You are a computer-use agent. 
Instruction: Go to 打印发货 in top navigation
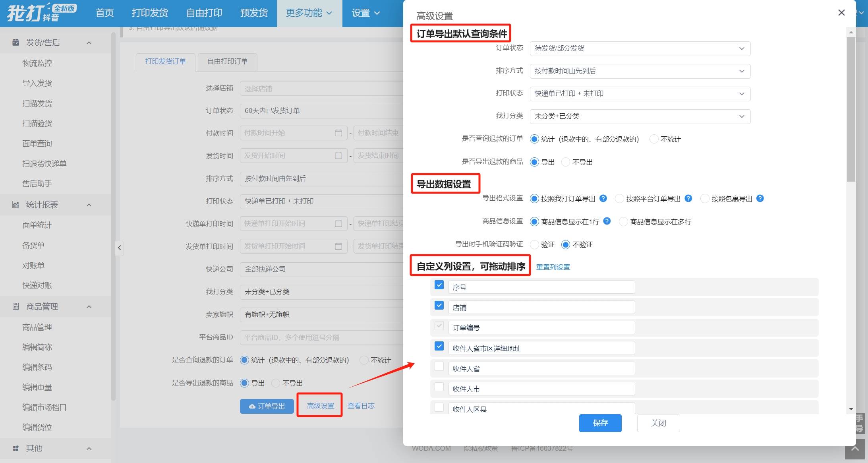coord(150,13)
